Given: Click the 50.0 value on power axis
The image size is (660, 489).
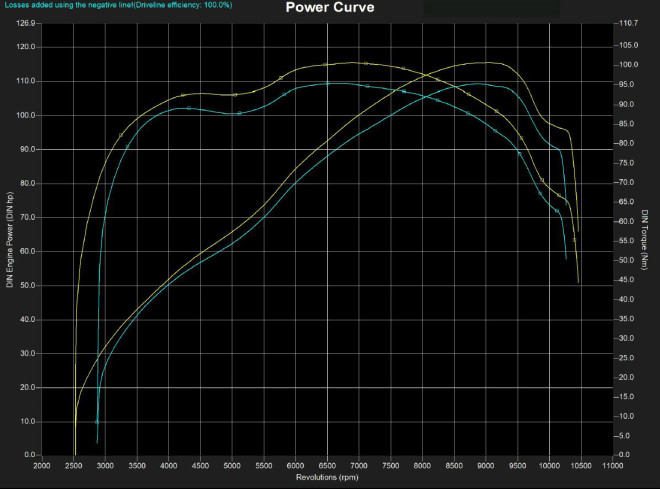Looking at the screenshot, I should click(27, 285).
